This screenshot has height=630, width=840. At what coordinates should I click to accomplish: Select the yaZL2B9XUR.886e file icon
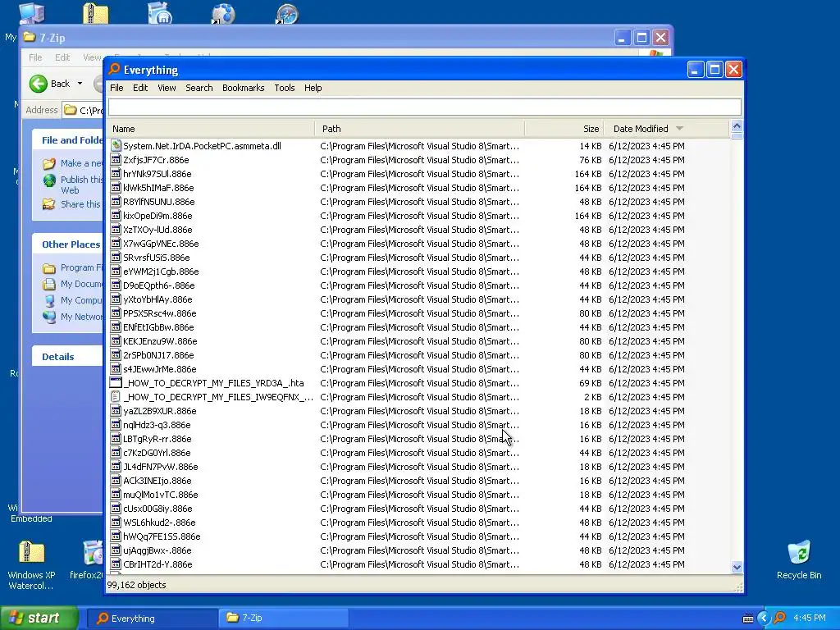(x=116, y=410)
